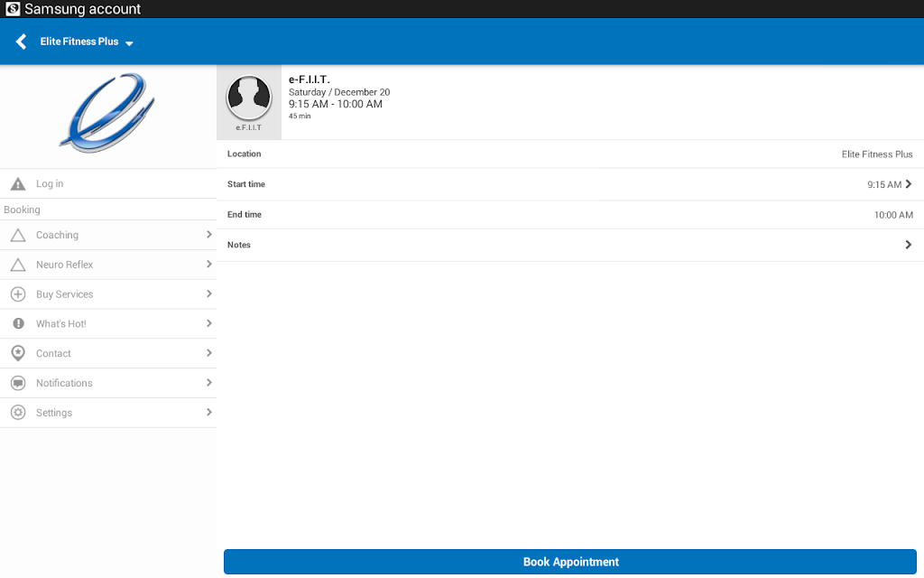Click the Contact map pin icon
Image resolution: width=924 pixels, height=578 pixels.
pos(18,353)
